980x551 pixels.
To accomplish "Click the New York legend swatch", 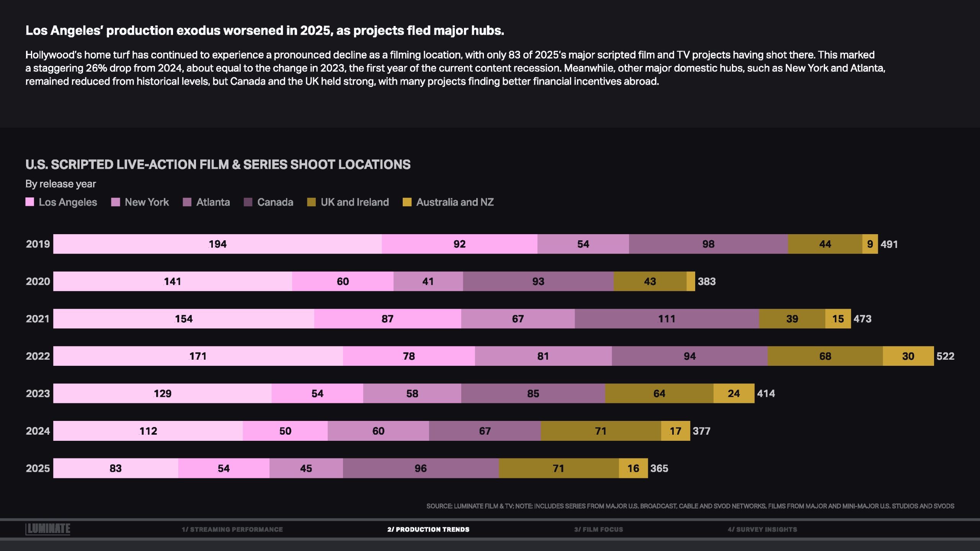I will (116, 202).
